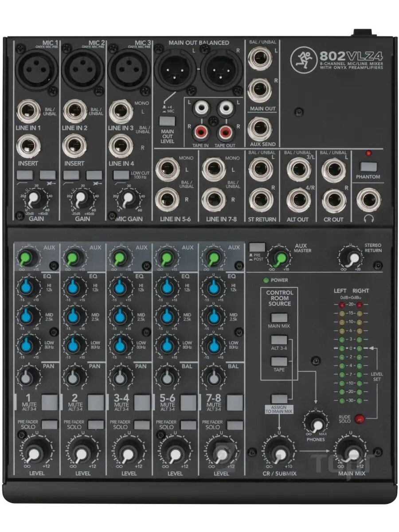Enable PRE FADER SOLO on channel 1
Viewport: 399px width, 532px height.
pyautogui.click(x=50, y=425)
